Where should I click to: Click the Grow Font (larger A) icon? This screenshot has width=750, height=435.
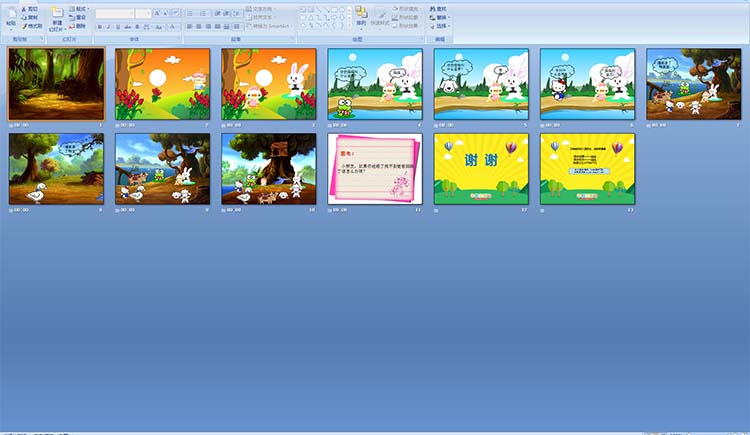tap(157, 13)
